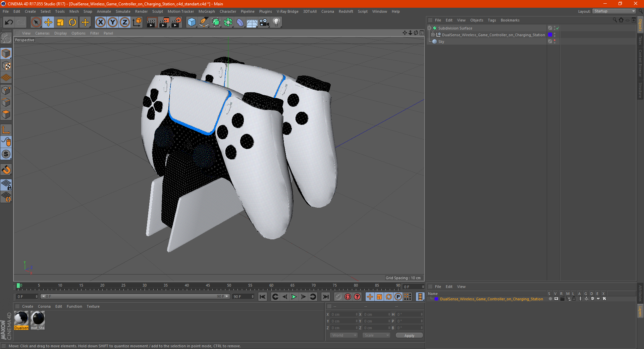Switch to Points mode
Screen dimensions: 644x349
6,90
